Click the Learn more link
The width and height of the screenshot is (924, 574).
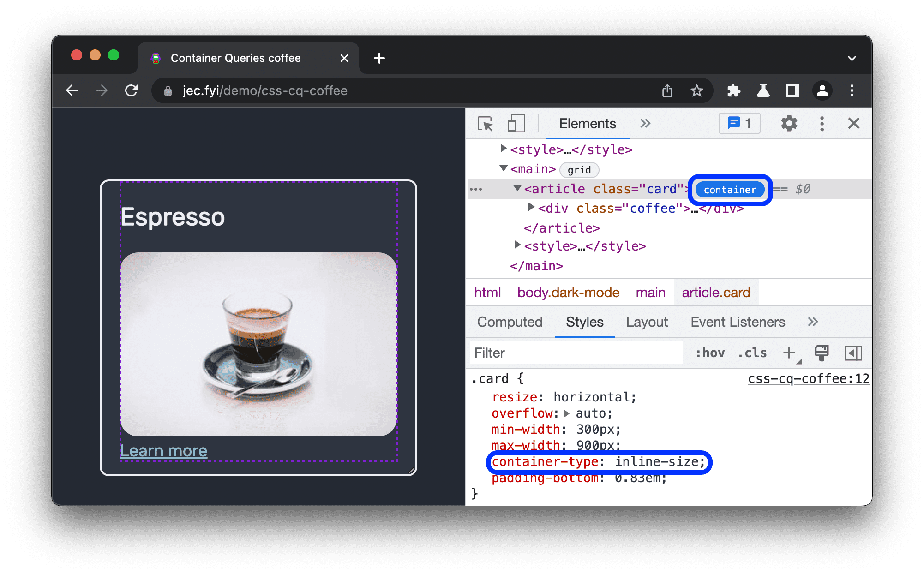(163, 450)
